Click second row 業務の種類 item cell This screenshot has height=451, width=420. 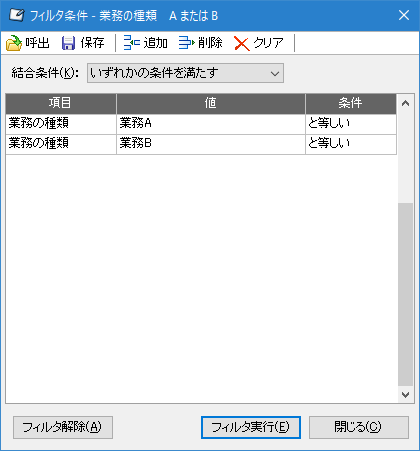pyautogui.click(x=61, y=144)
